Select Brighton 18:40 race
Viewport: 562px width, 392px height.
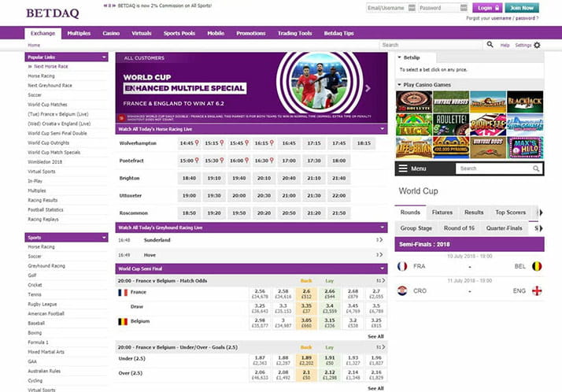(189, 178)
